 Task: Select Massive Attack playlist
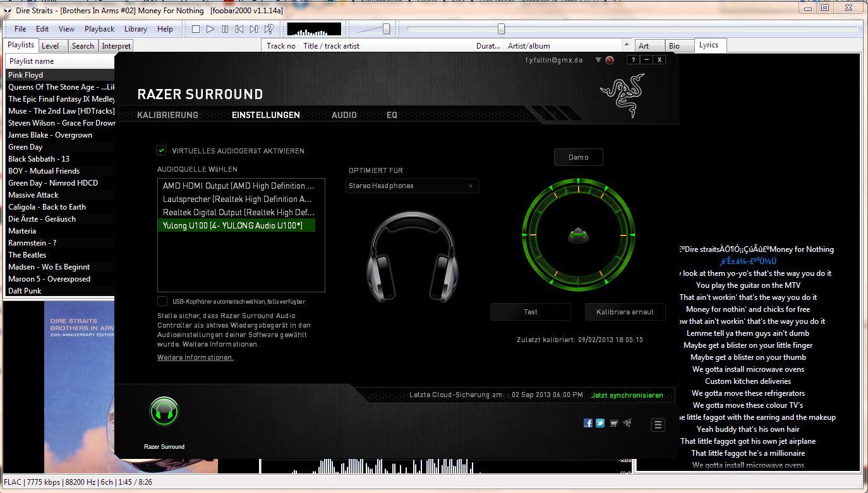click(61, 195)
